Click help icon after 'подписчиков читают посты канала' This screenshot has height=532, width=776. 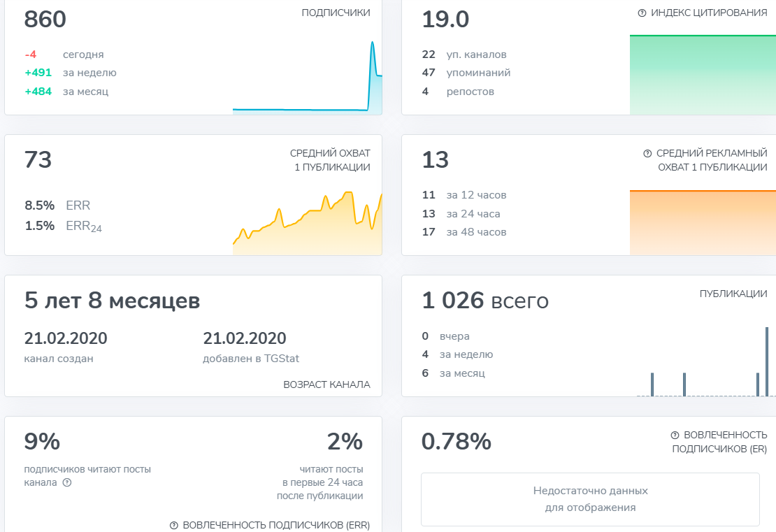click(67, 482)
